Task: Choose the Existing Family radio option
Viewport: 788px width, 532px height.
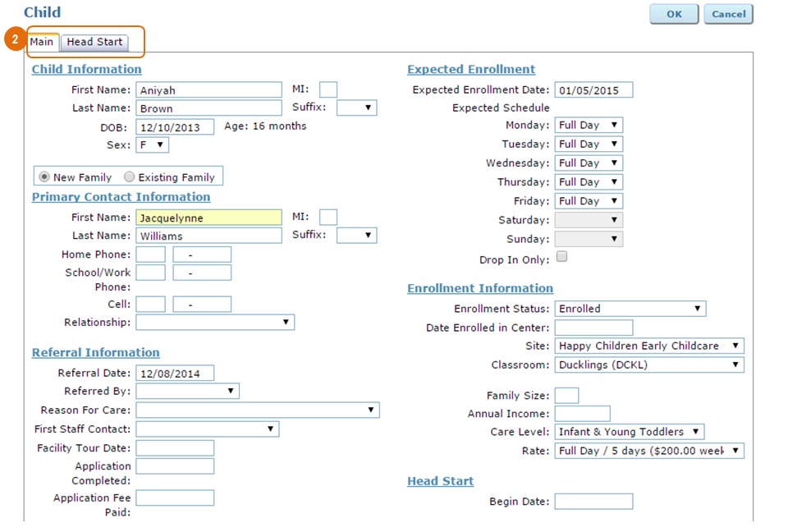Action: 130,177
